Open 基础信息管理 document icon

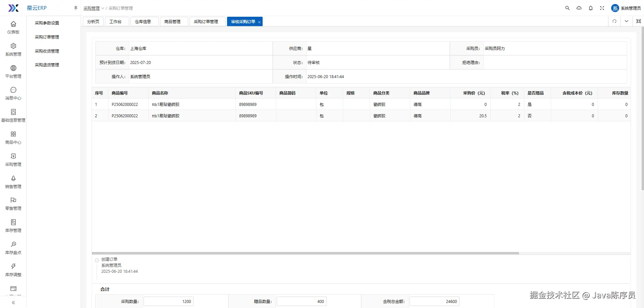click(13, 112)
